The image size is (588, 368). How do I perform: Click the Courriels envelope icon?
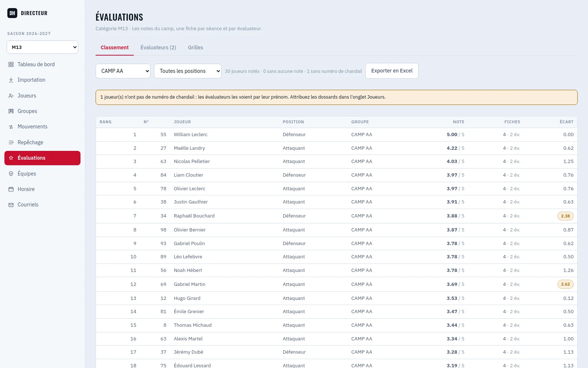click(11, 205)
